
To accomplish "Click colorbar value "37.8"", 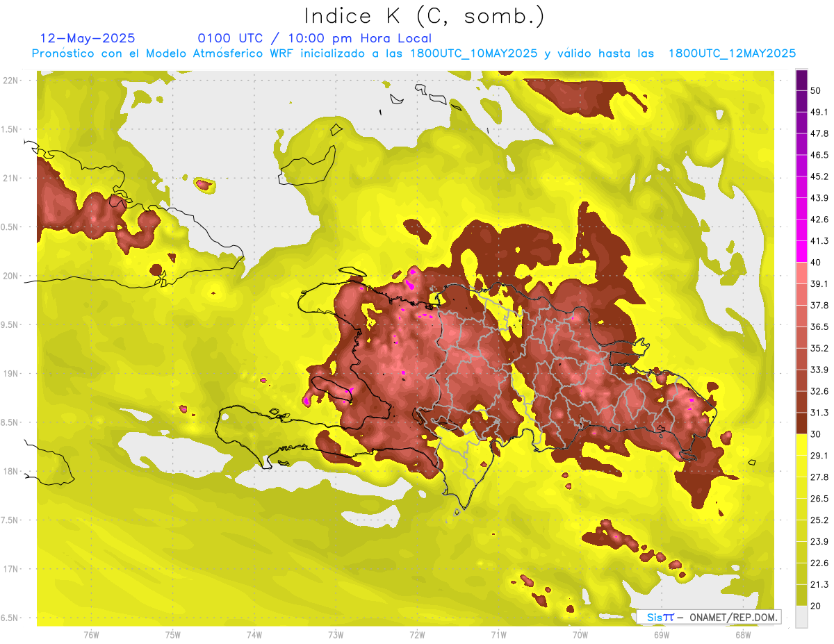I will (x=819, y=305).
